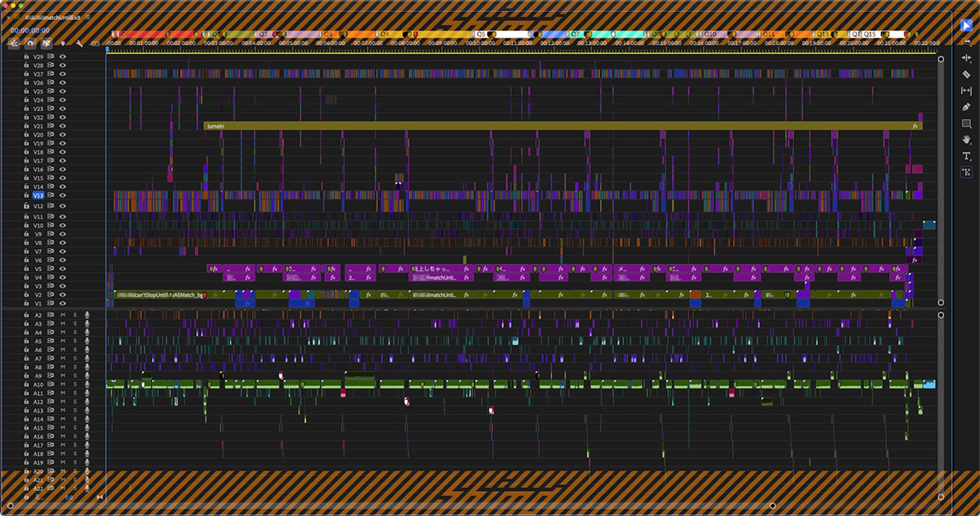Select the Pen tool
The image size is (980, 516).
[x=966, y=107]
